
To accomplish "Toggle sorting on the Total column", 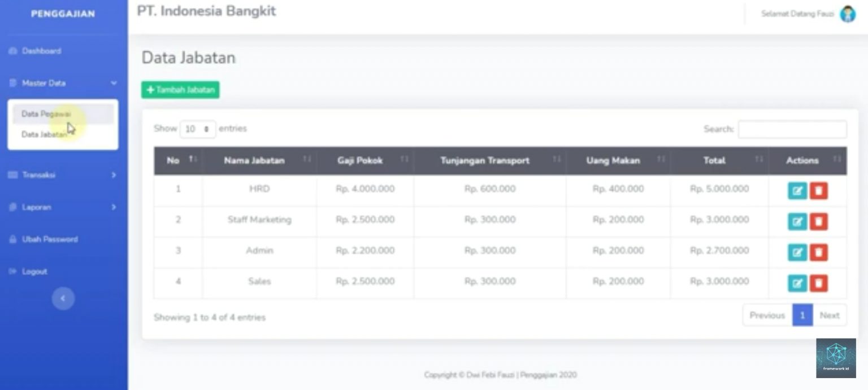I will coord(714,161).
